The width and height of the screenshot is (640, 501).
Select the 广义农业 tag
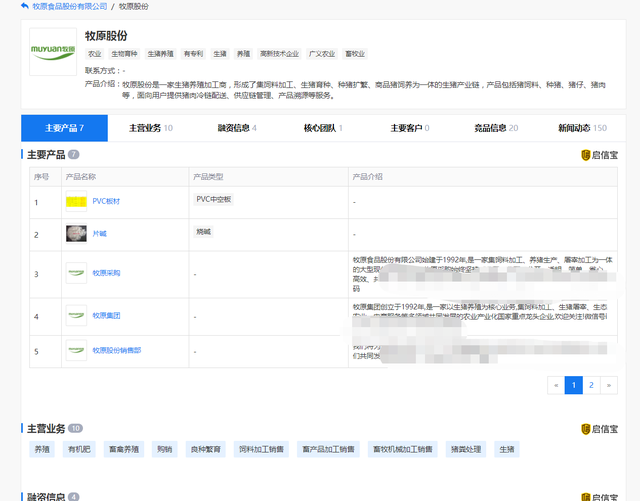pyautogui.click(x=322, y=54)
